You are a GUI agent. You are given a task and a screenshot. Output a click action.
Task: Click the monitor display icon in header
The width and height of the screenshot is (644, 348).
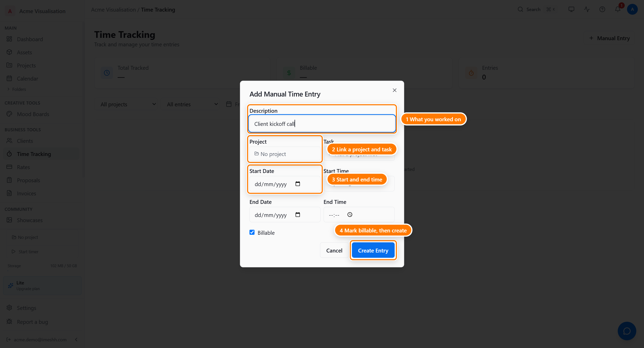pos(571,10)
